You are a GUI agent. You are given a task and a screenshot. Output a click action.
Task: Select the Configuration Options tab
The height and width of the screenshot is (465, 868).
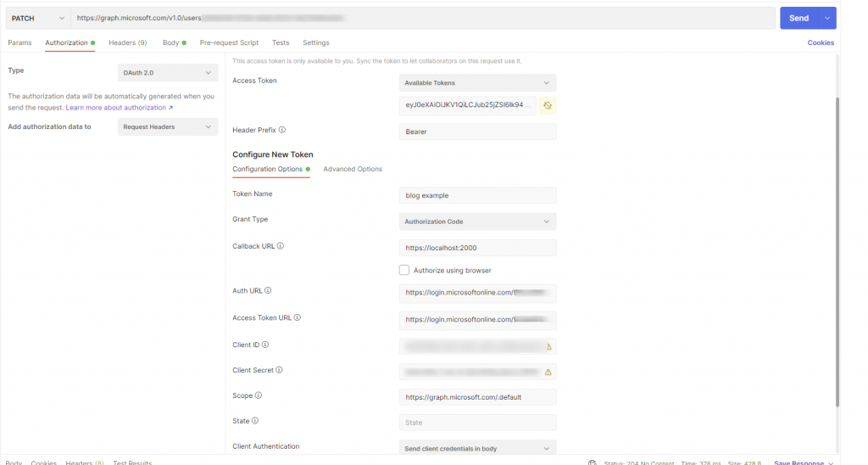[270, 169]
